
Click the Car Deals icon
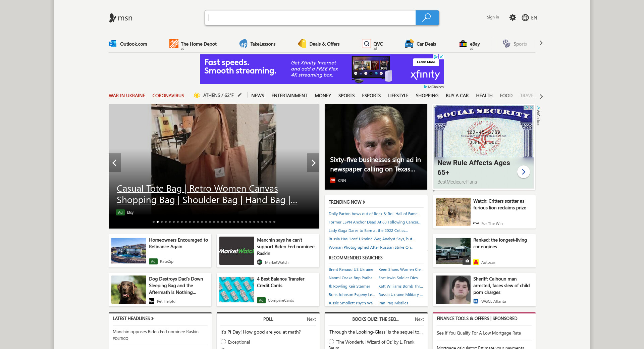(409, 44)
